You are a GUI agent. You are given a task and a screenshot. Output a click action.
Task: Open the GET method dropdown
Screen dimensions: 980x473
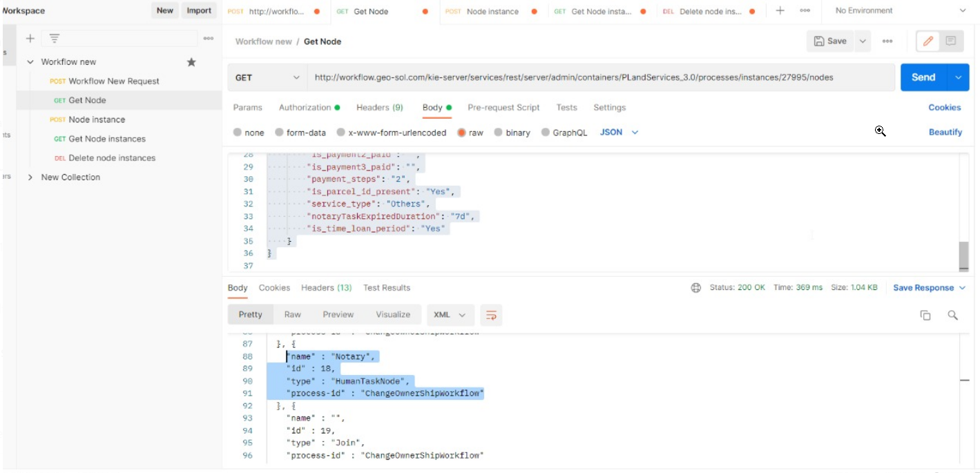(x=268, y=78)
